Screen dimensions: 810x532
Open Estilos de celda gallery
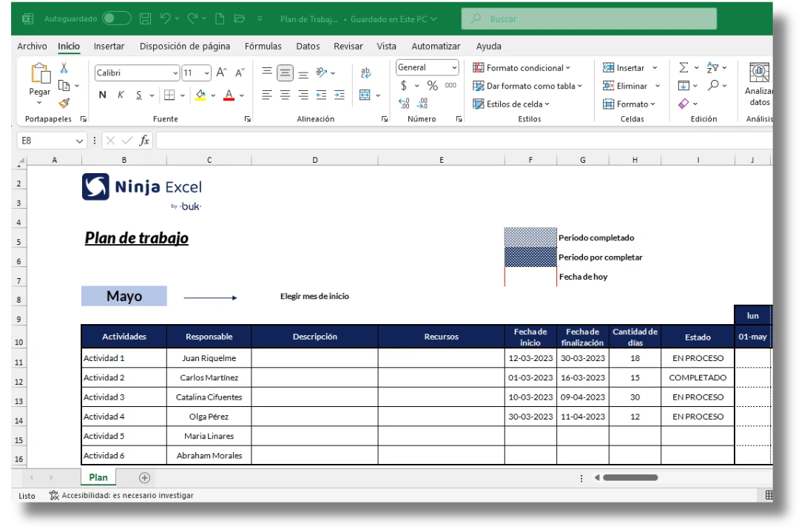tap(511, 104)
